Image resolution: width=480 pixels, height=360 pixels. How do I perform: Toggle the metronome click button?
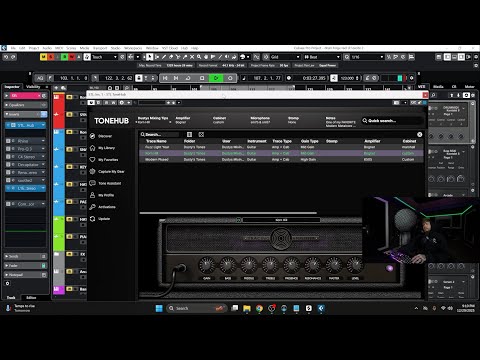[x=367, y=78]
